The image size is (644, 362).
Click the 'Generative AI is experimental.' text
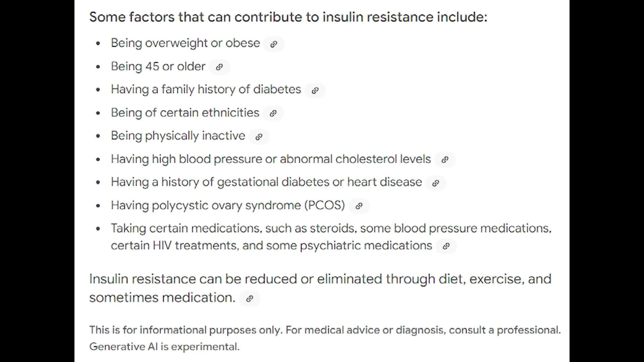click(x=164, y=346)
